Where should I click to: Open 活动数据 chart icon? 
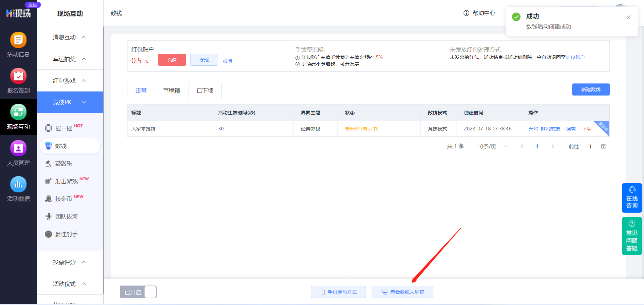pyautogui.click(x=18, y=185)
